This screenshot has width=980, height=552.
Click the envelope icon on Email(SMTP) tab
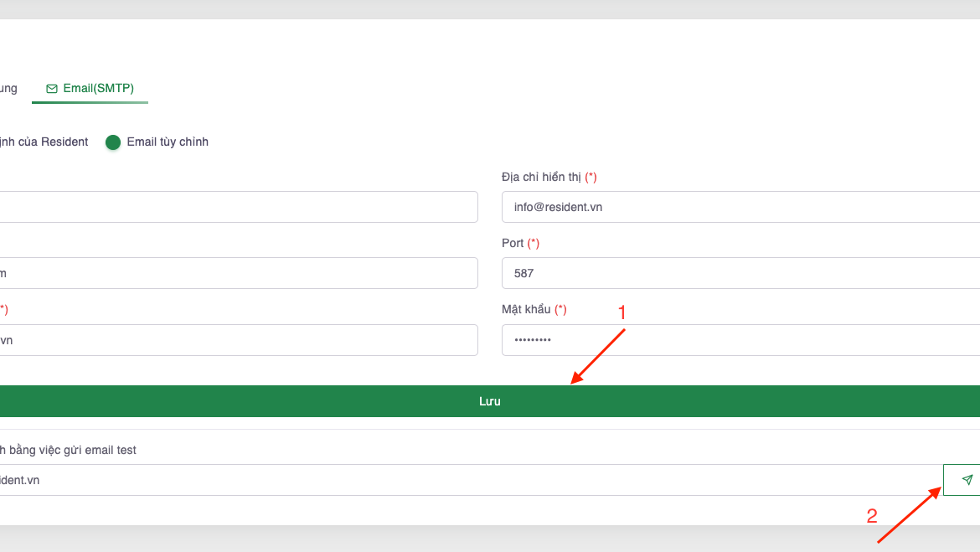pos(52,89)
